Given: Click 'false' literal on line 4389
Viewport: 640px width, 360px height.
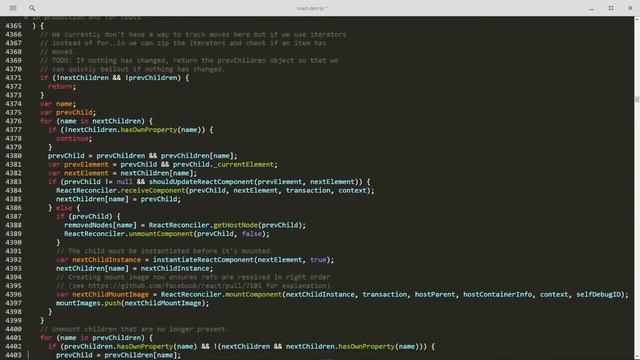Looking at the screenshot, I should pos(251,234).
